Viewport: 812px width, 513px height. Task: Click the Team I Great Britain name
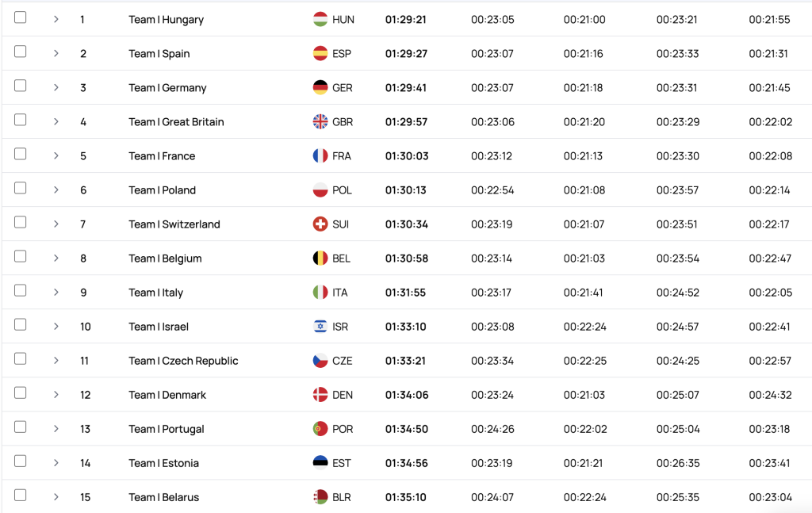pyautogui.click(x=176, y=122)
